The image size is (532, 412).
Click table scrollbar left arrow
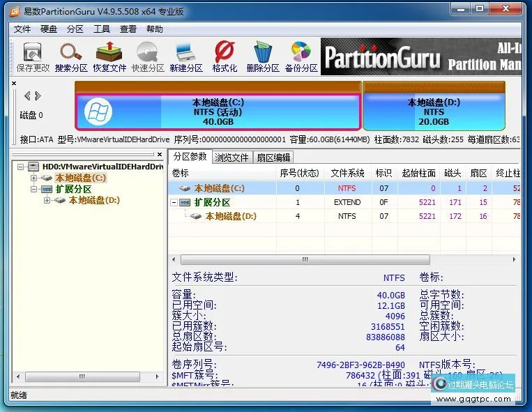(x=174, y=260)
